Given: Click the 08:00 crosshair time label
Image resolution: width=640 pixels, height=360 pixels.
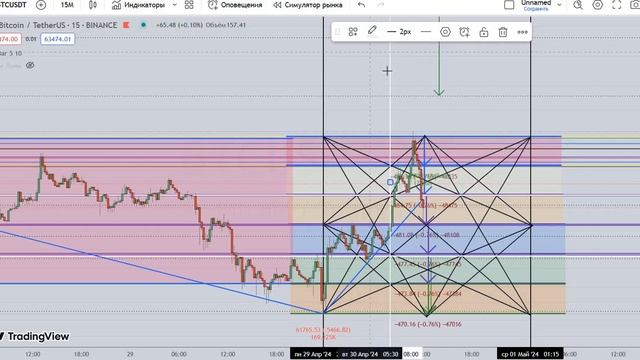Looking at the screenshot, I should point(411,354).
